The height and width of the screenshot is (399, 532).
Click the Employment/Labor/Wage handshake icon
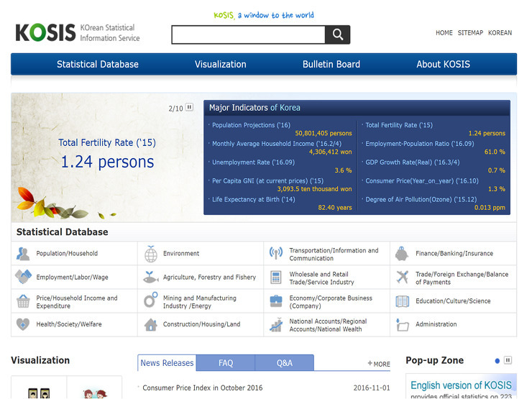pyautogui.click(x=23, y=277)
